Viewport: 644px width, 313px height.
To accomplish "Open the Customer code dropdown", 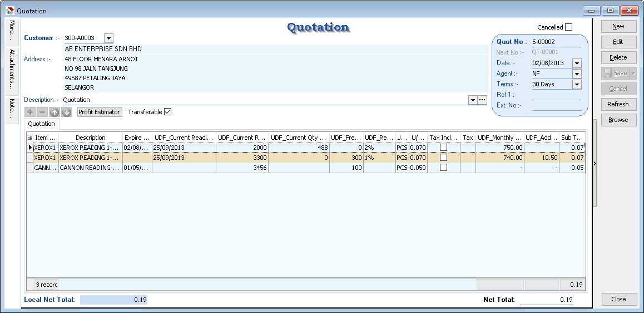I will pos(108,38).
